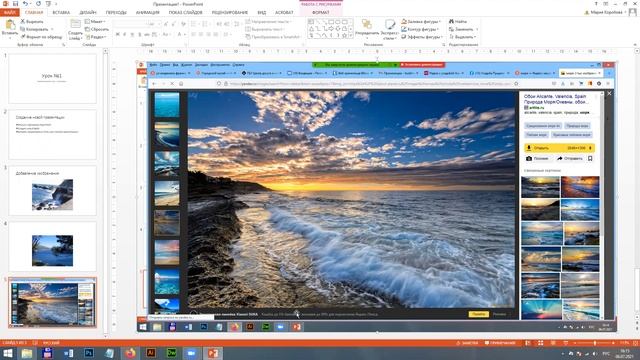
Task: Select slide 1 thumbnail titled Урок №1
Action: click(53, 78)
